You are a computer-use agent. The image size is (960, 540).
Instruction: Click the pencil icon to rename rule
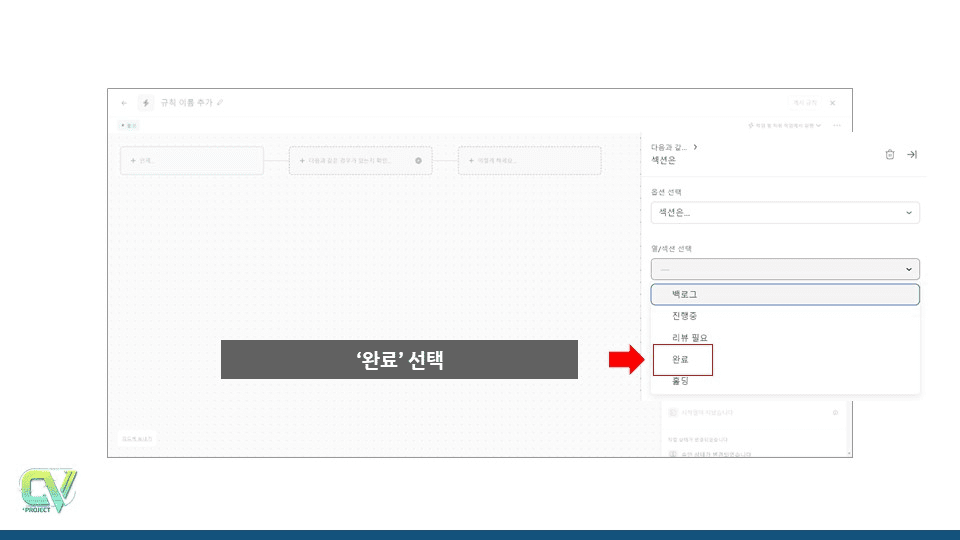220,103
